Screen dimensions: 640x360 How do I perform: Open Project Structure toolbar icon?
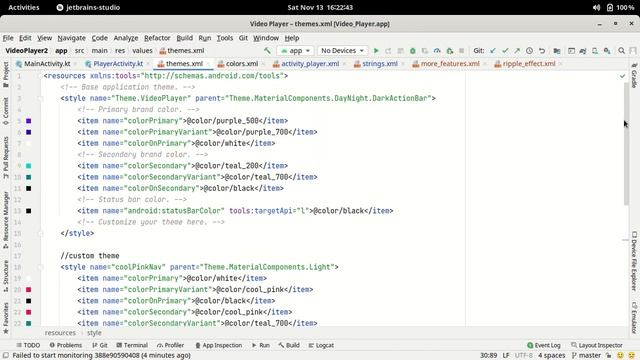click(557, 51)
